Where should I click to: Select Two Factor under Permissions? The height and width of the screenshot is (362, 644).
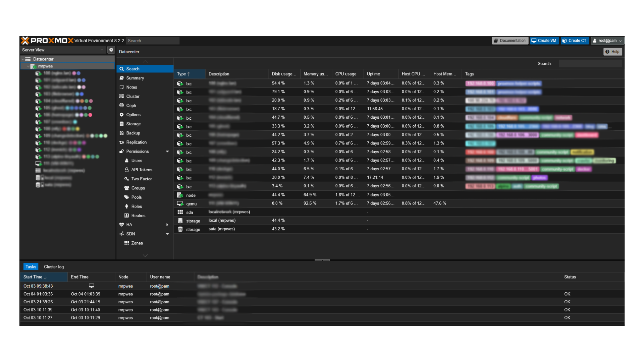click(x=141, y=179)
